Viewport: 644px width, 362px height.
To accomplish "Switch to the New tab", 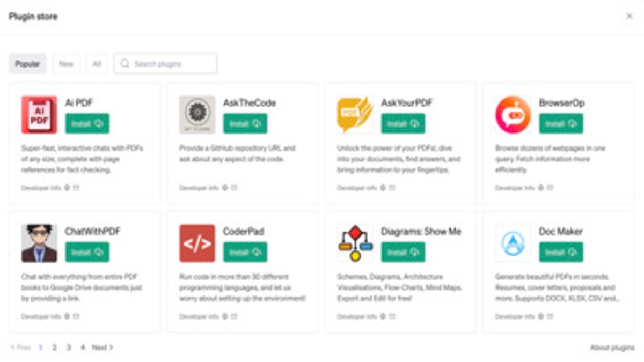I will pos(66,64).
